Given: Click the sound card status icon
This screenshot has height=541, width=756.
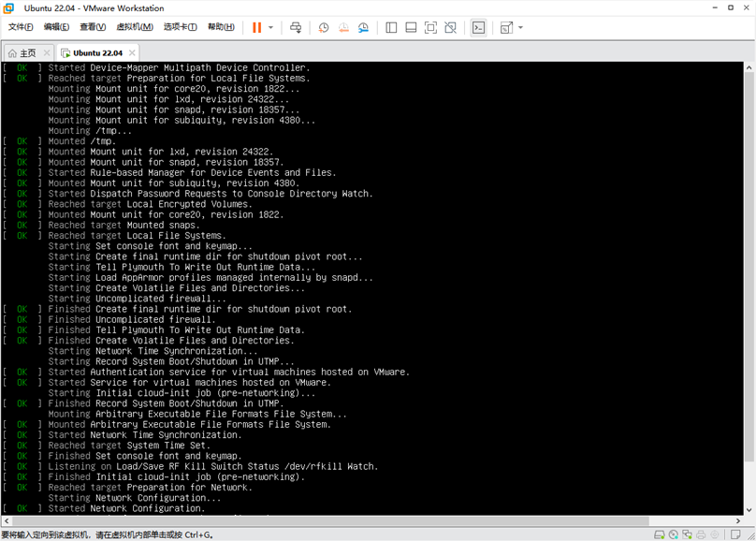Looking at the screenshot, I should pos(715,534).
